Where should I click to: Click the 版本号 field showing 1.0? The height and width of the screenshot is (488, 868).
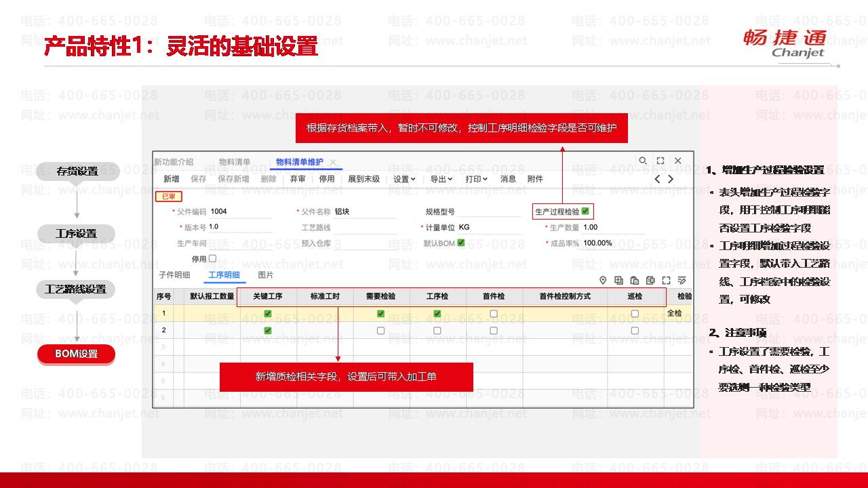[241, 227]
